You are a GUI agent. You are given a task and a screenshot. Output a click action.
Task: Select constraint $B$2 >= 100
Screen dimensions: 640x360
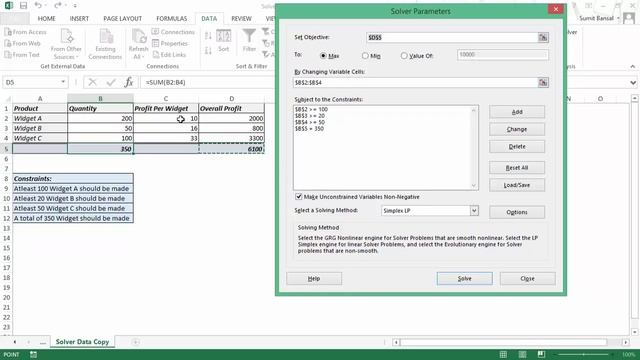click(311, 109)
